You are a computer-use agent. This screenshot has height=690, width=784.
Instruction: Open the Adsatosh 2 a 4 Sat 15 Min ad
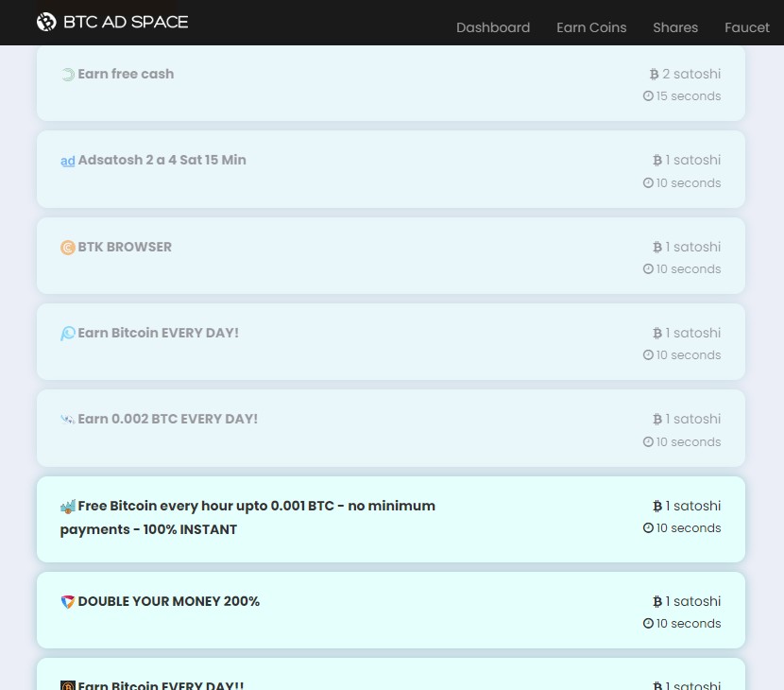162,160
